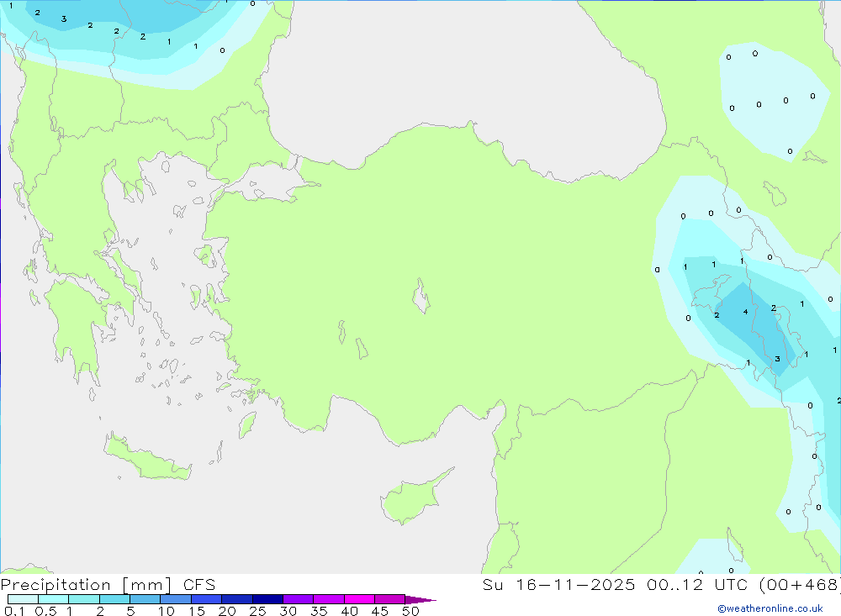Screen dimensions: 841x616
Task: Select the 25–30 mm navy legend swatch
Action: tap(267, 599)
